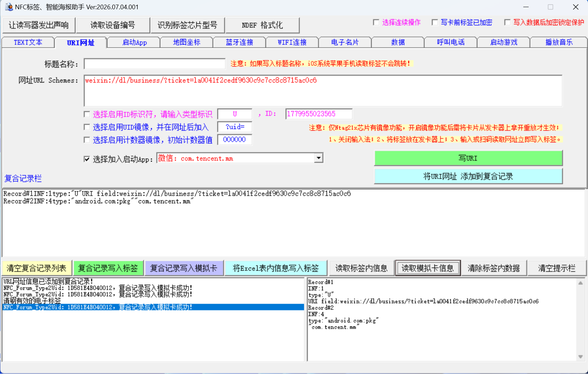This screenshot has height=374, width=588.
Task: Select the highlighted 复合记录写入模拟卡成功 log row
Action: click(153, 307)
